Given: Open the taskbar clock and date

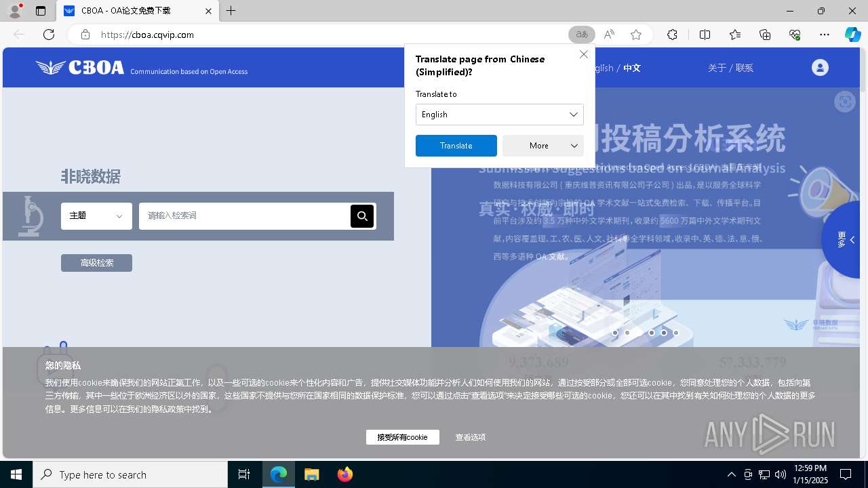Looking at the screenshot, I should [810, 474].
